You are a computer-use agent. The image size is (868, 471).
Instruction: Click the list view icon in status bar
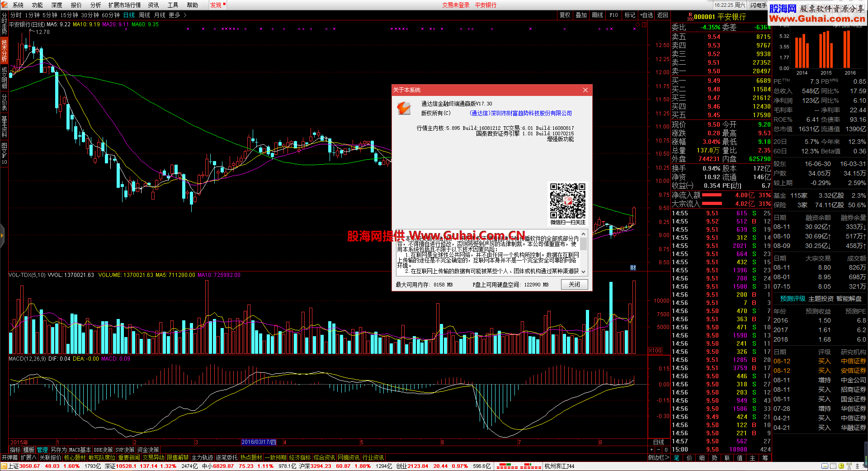pyautogui.click(x=833, y=466)
